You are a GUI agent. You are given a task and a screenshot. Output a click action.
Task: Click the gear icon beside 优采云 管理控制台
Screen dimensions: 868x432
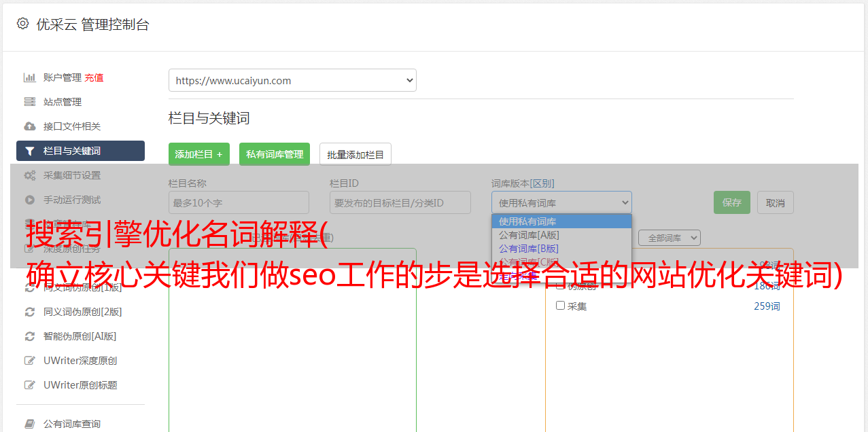coord(23,24)
